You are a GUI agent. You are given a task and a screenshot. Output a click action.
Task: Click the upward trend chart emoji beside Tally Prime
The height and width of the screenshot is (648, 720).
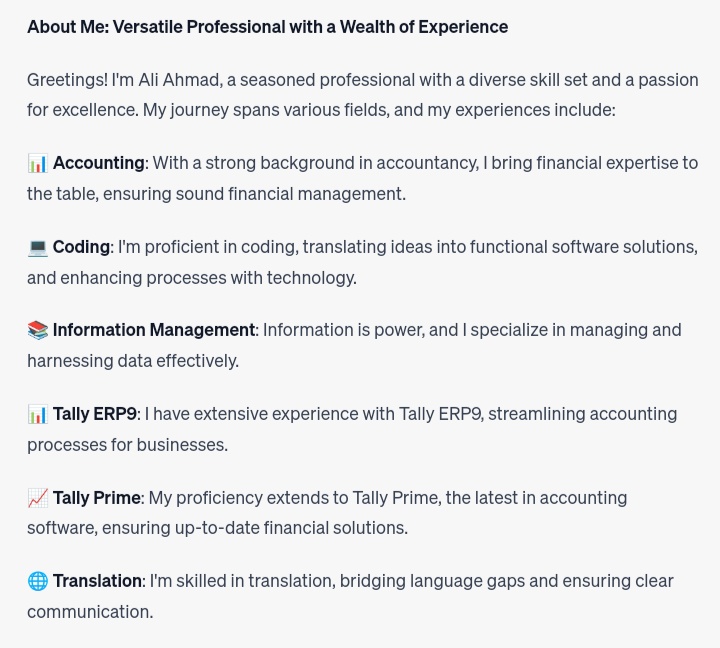coord(38,498)
